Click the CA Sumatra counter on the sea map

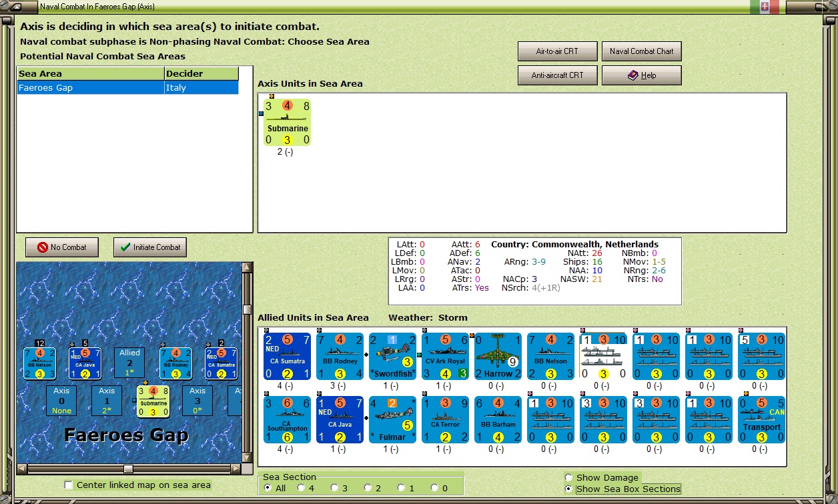pyautogui.click(x=222, y=363)
